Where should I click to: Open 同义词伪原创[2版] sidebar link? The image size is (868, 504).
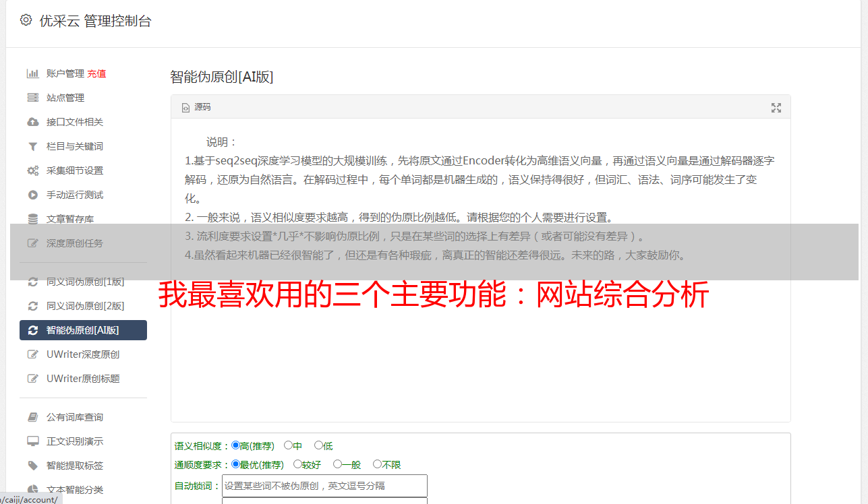(x=85, y=306)
